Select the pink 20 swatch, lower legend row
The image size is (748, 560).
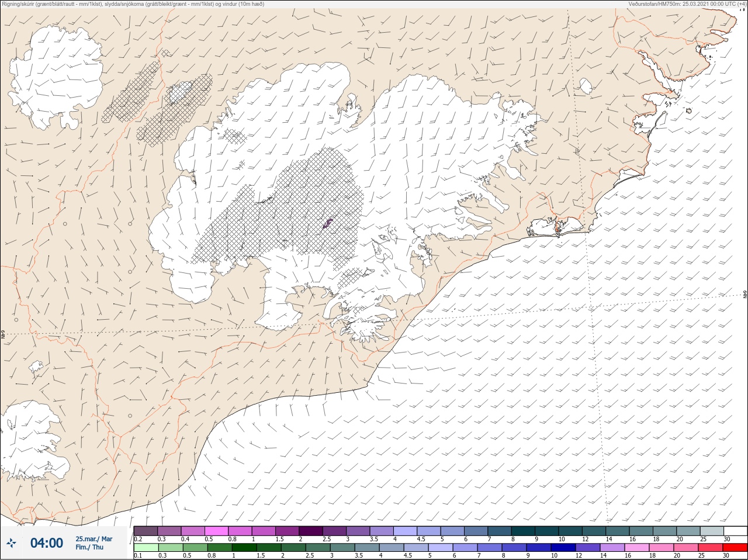685,548
